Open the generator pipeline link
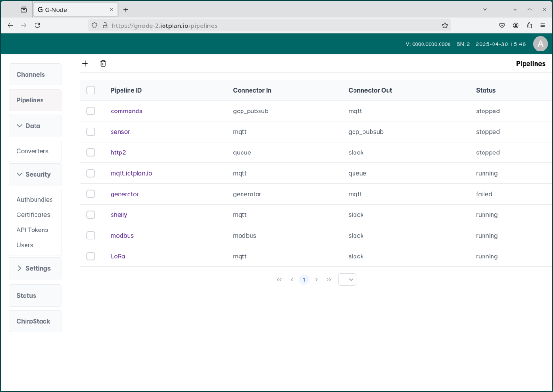This screenshot has height=392, width=553. (125, 194)
